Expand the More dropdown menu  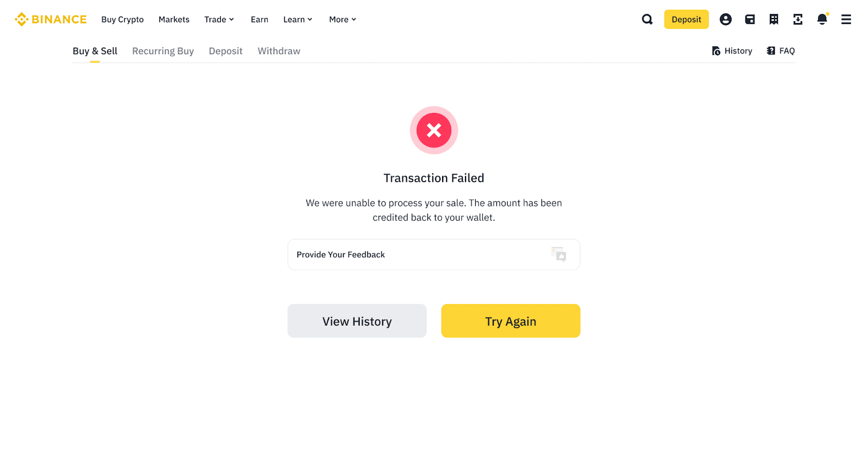click(343, 20)
